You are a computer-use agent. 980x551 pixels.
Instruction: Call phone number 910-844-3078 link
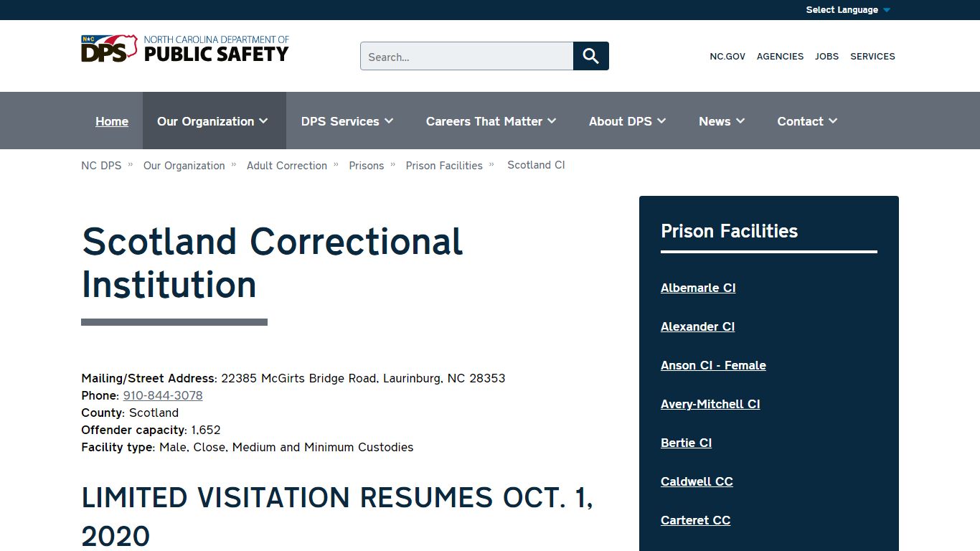(x=163, y=395)
